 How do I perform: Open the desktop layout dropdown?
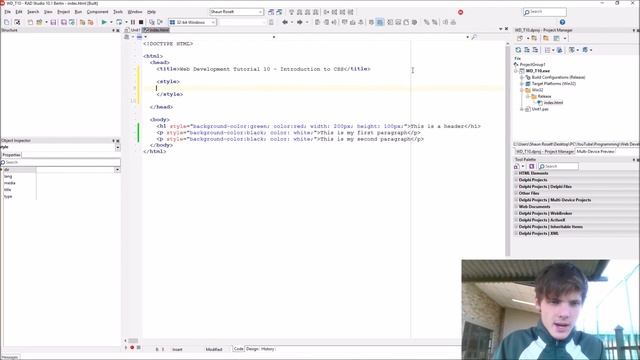[260, 12]
